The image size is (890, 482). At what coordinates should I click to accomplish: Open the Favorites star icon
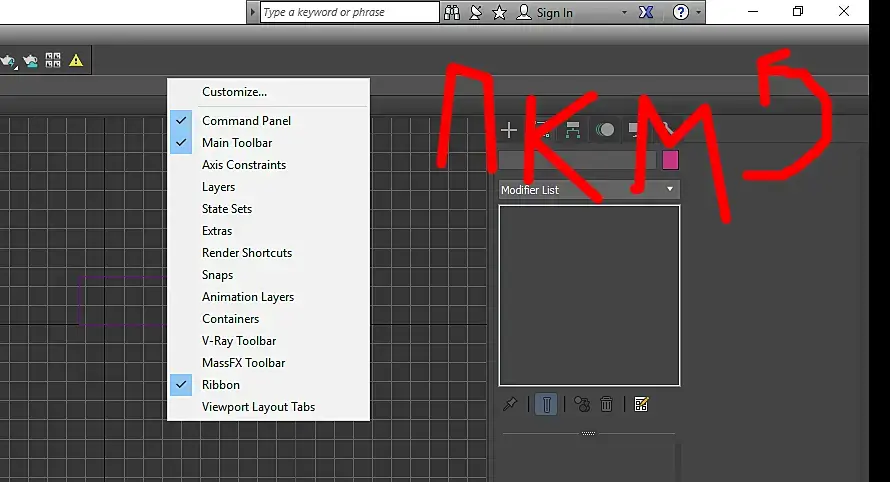click(x=499, y=12)
